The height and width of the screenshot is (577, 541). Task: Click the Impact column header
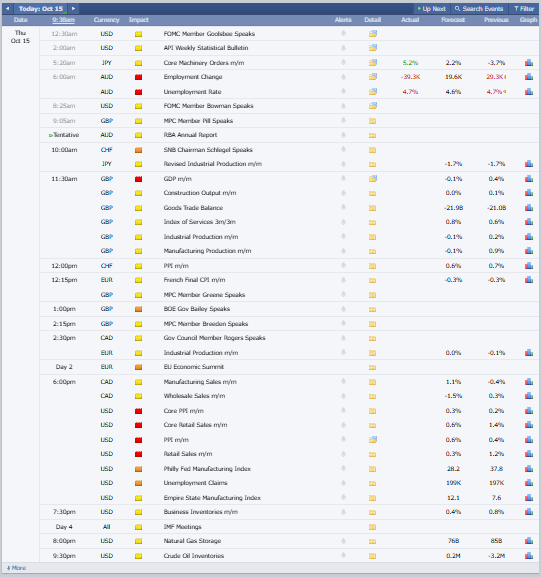[x=139, y=20]
